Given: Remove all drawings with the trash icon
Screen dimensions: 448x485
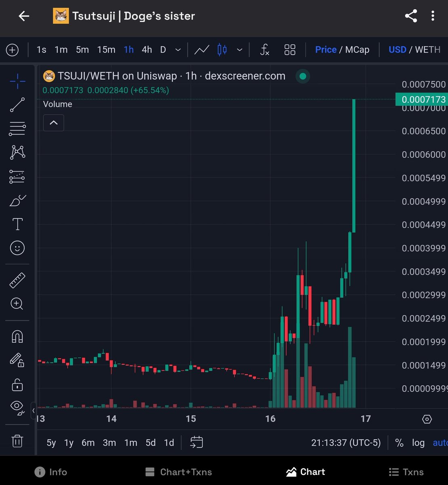Looking at the screenshot, I should 17,441.
